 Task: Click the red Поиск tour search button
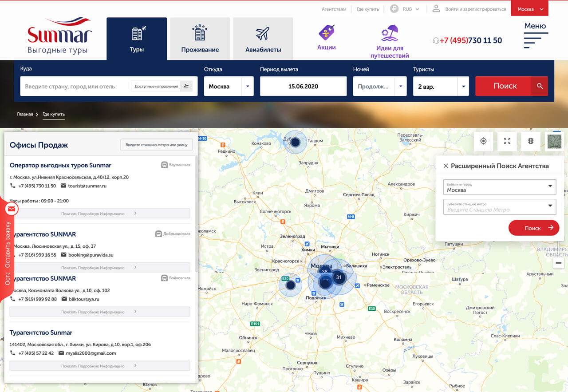[511, 86]
